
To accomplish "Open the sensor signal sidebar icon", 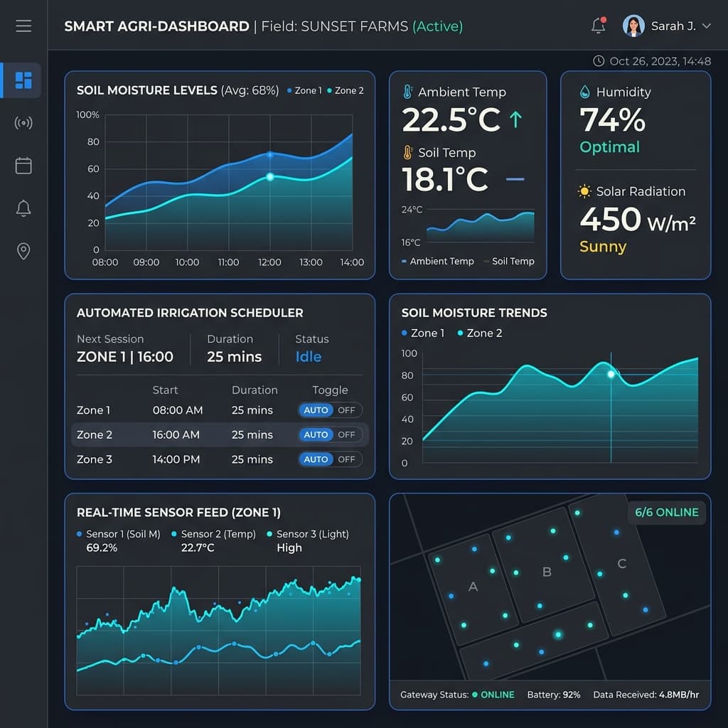I will tap(23, 123).
